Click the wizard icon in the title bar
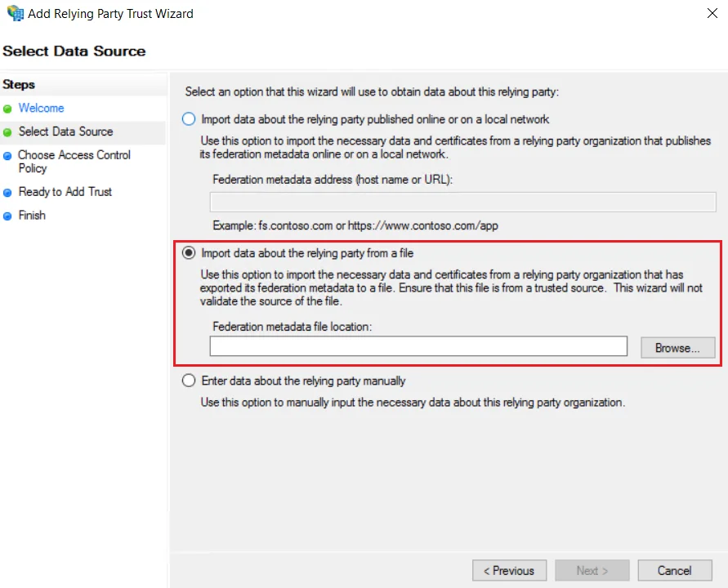Viewport: 728px width, 588px height. click(14, 13)
